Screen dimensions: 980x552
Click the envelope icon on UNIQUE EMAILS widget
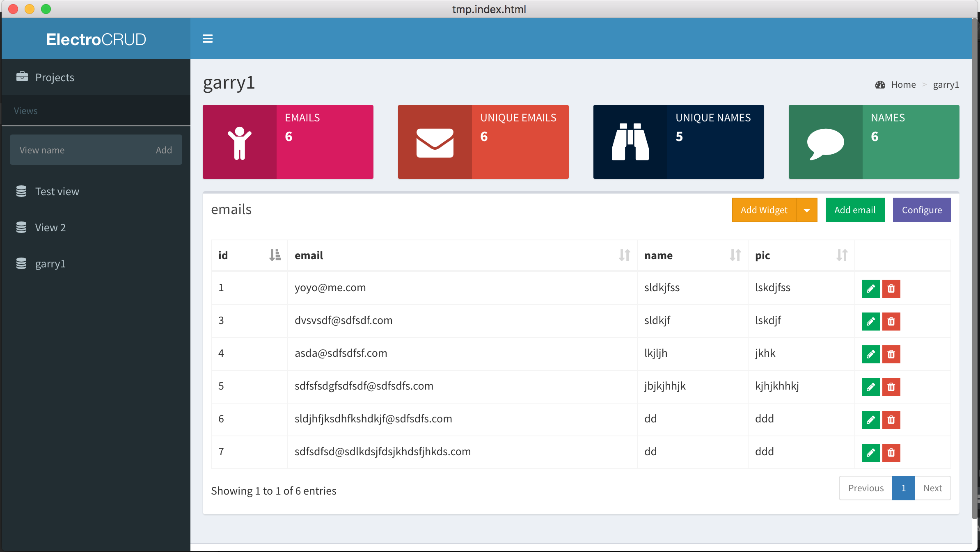[435, 143]
